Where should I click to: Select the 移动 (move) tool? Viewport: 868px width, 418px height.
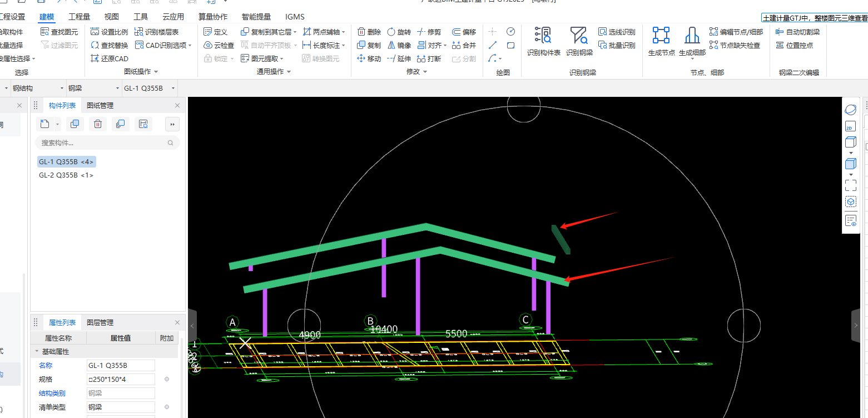tap(369, 58)
